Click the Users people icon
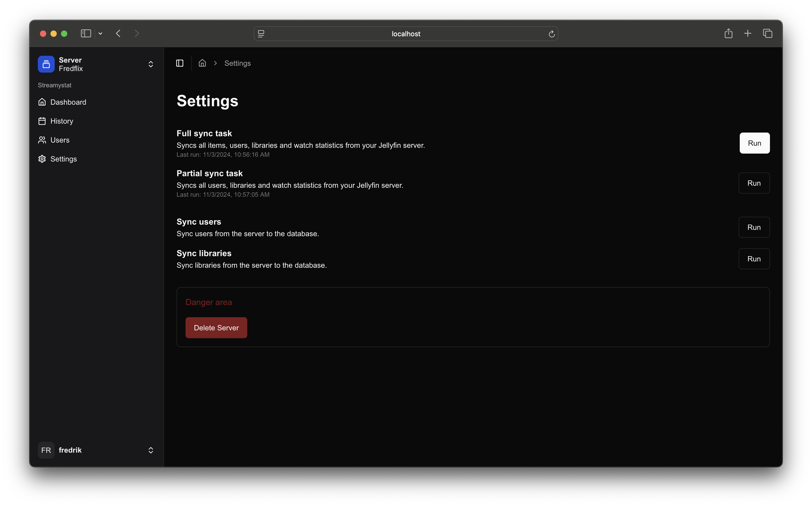This screenshot has width=812, height=506. (x=42, y=140)
